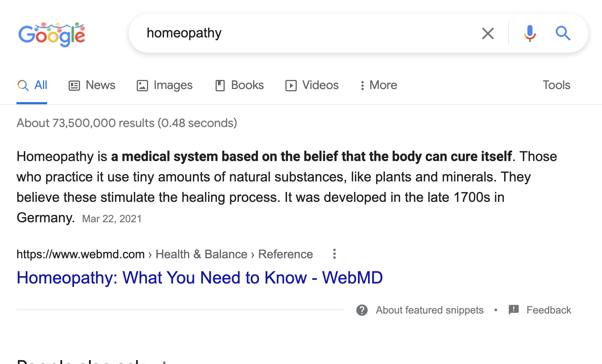Screen dimensions: 602x364
Task: Open the Books results tab
Action: 239,85
